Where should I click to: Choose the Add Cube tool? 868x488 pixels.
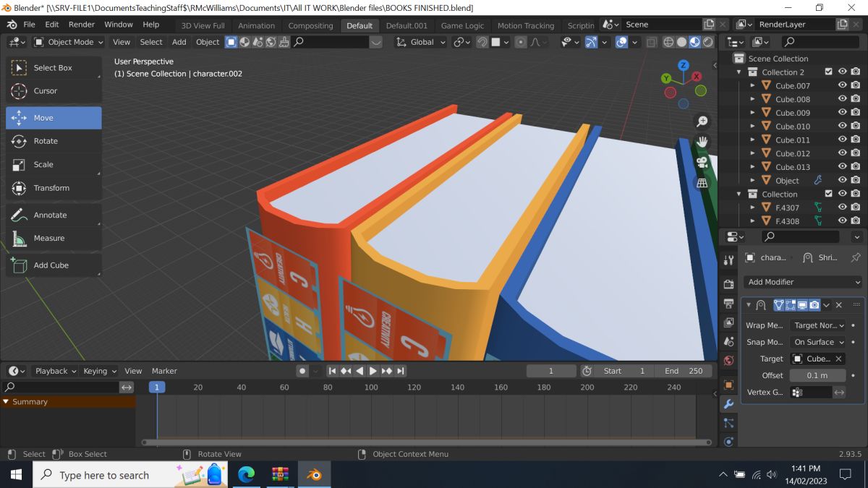pos(54,265)
